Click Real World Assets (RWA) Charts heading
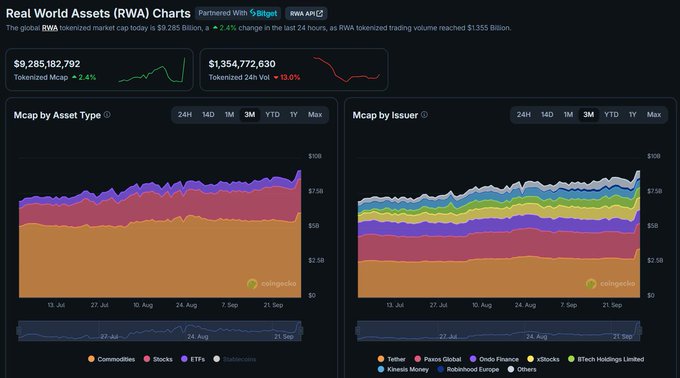Screen dimensions: 680x378 [98, 13]
